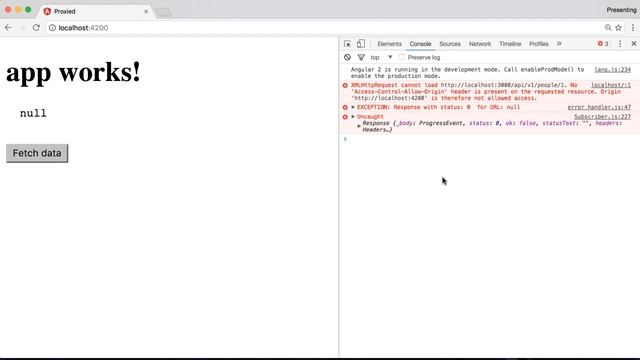Open the Subscriber.js:227 source link
Viewport: 640px width, 360px height.
click(602, 116)
